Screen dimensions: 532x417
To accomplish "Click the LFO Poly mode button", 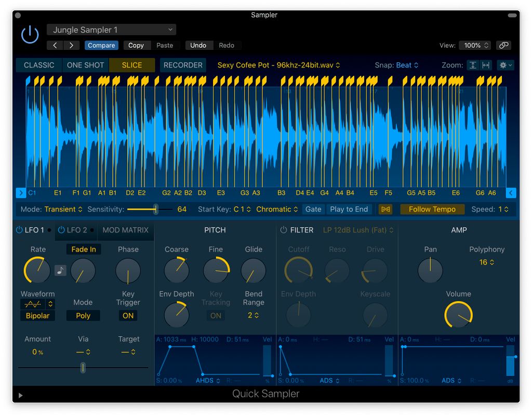I will [x=83, y=316].
